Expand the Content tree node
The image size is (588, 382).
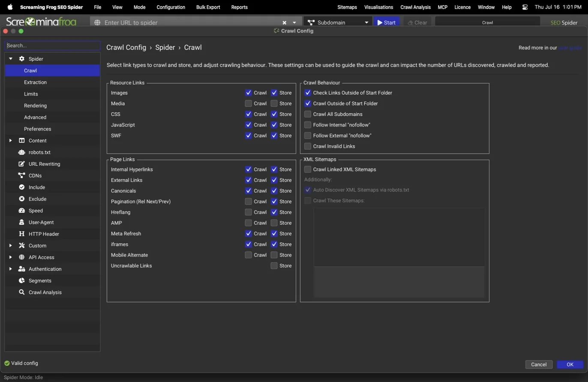[x=11, y=141]
